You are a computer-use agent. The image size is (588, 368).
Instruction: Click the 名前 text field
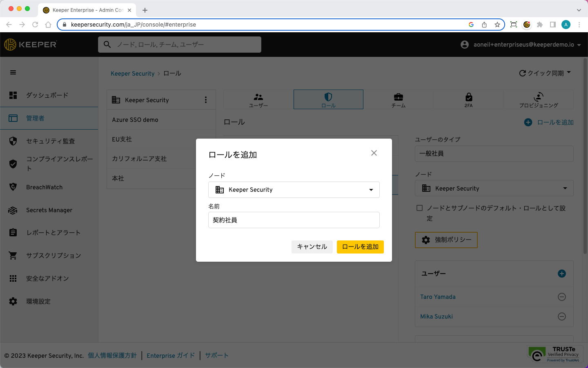click(294, 220)
